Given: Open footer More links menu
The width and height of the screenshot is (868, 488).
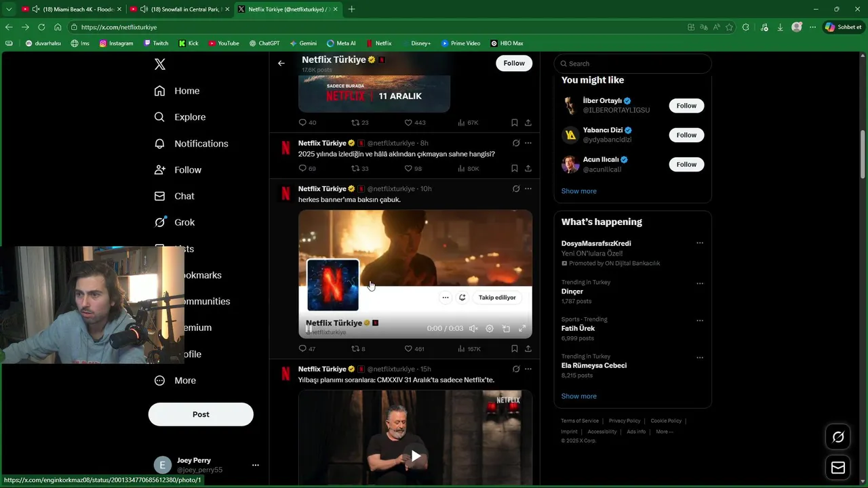Looking at the screenshot, I should (664, 432).
